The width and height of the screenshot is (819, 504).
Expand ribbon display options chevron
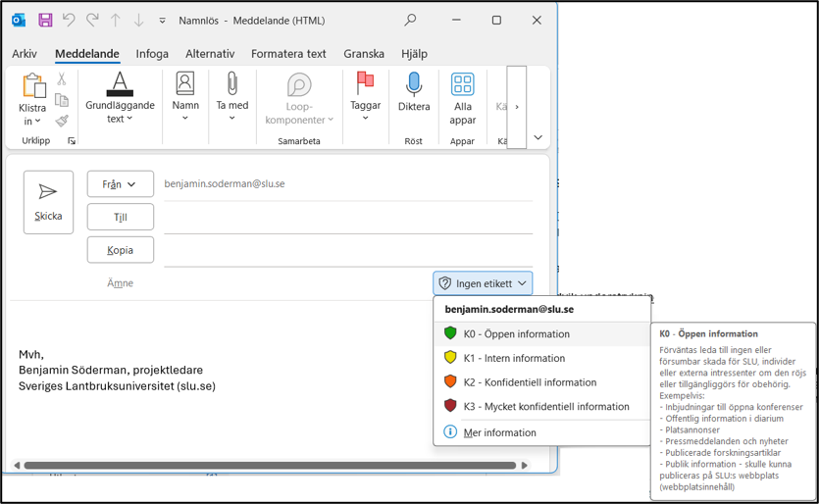(538, 137)
